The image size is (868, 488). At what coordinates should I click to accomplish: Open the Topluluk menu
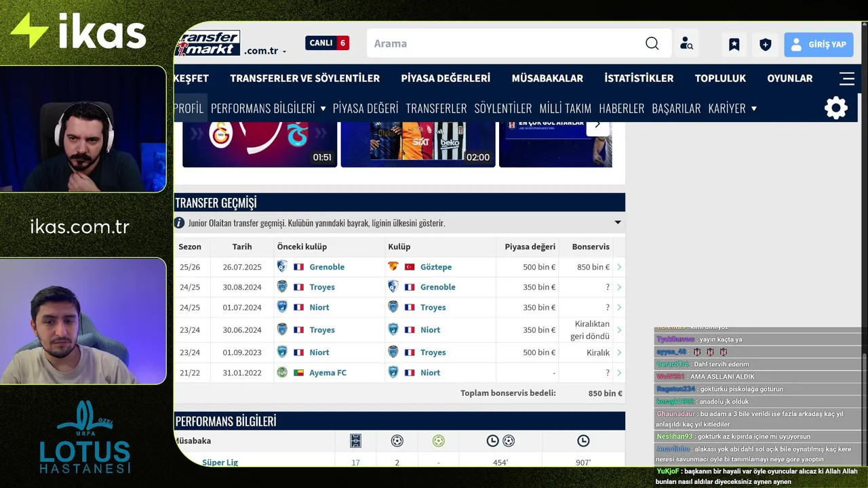click(720, 78)
